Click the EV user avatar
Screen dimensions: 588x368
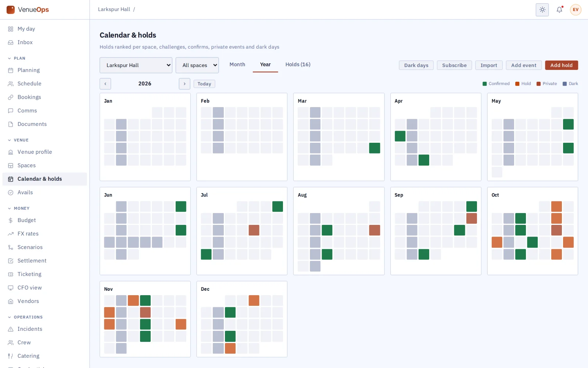tap(576, 10)
